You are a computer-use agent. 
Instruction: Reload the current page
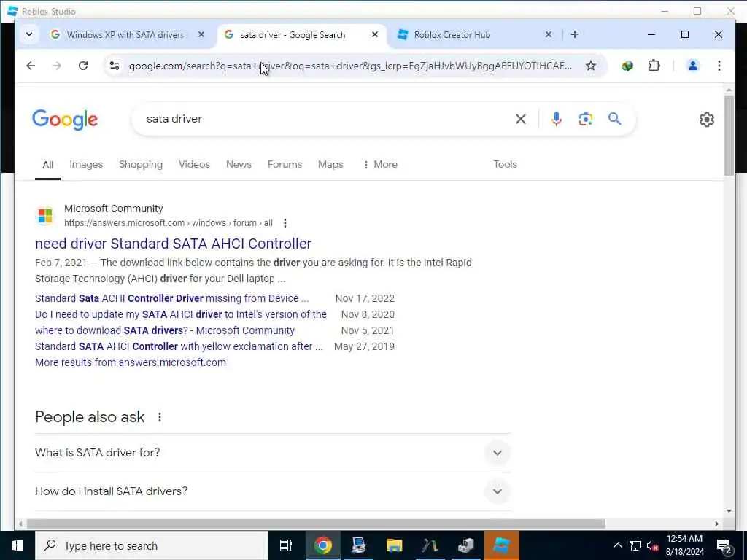pos(83,66)
